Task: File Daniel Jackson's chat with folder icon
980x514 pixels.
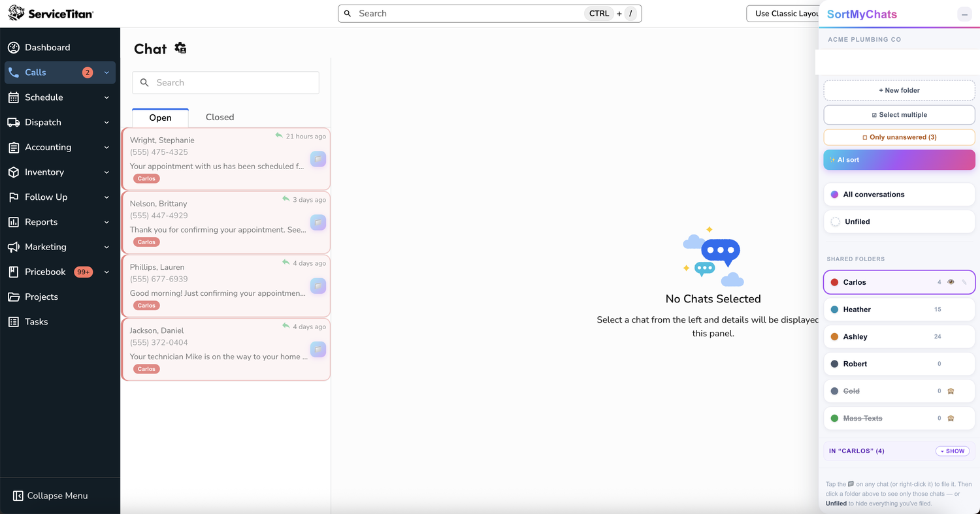Action: pyautogui.click(x=318, y=349)
